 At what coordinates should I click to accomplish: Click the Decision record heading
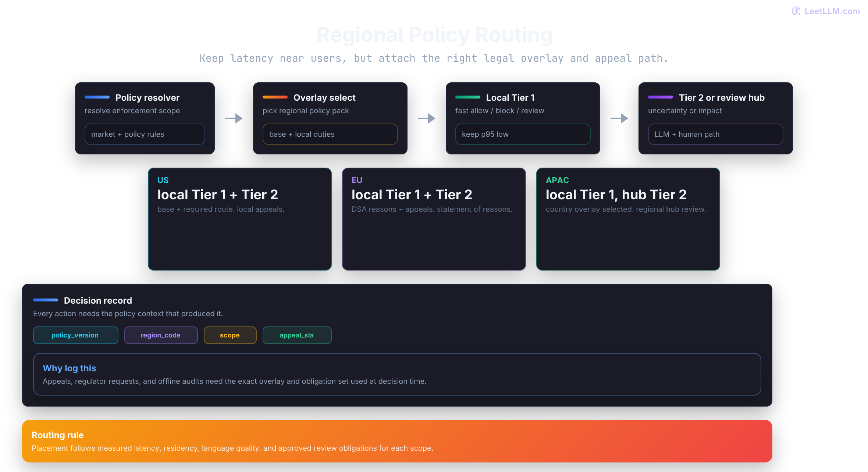point(98,300)
